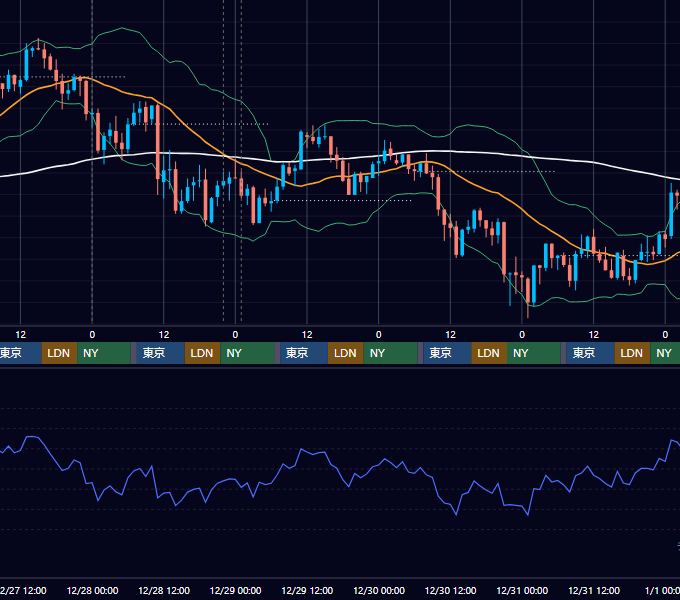The image size is (680, 600).
Task: Select the 東京 session block covering 12/28 12:00
Action: coord(160,353)
